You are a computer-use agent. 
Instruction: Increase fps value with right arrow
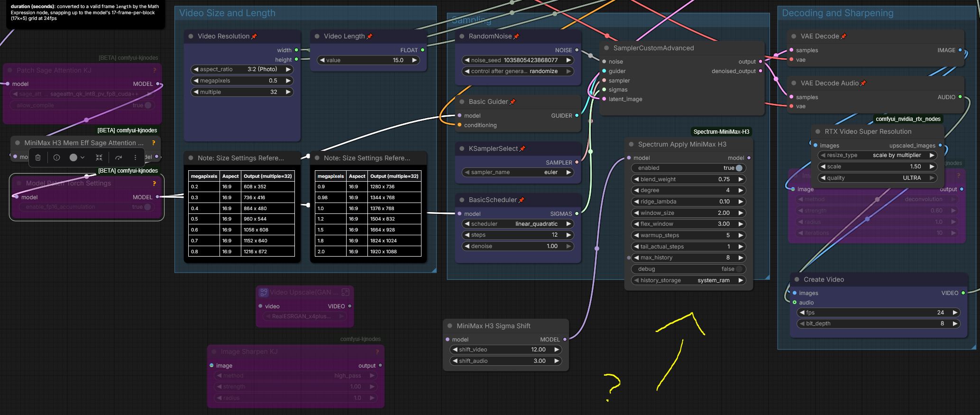(x=955, y=313)
